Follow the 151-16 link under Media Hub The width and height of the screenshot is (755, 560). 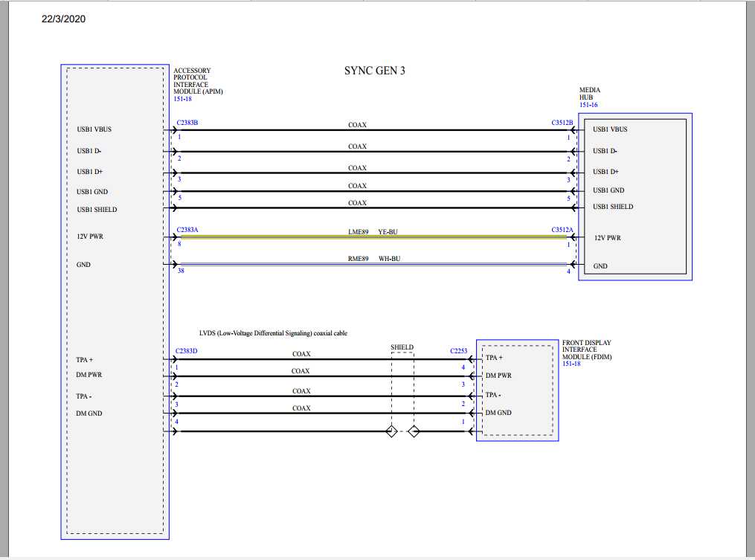coord(588,105)
